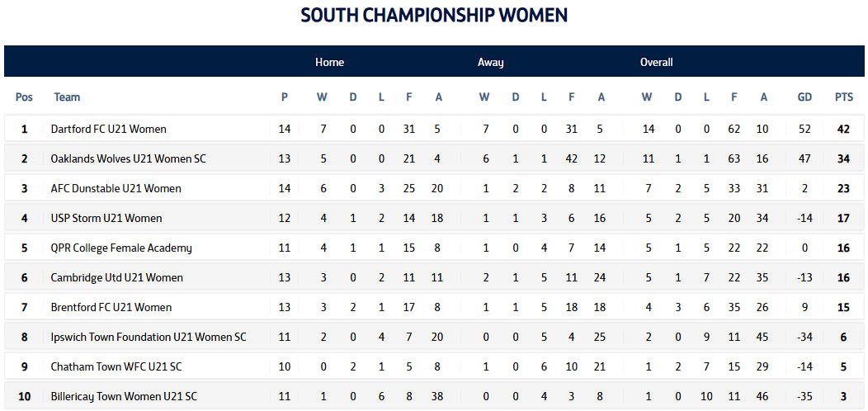Click the GD column header
The image size is (868, 411).
click(804, 97)
